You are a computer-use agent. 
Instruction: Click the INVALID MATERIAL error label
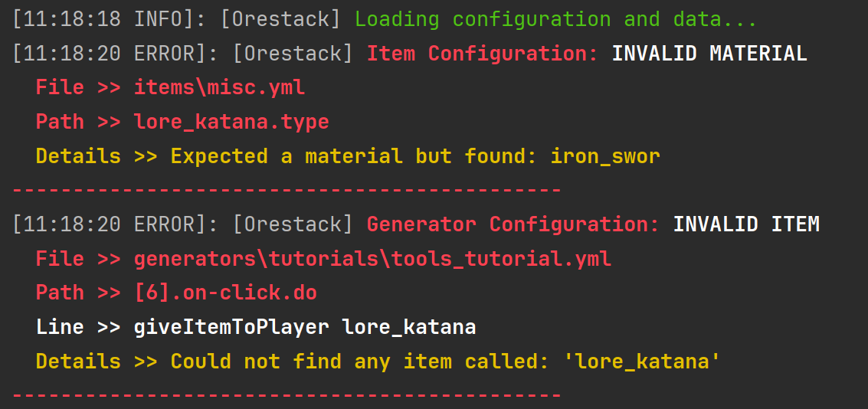[709, 54]
